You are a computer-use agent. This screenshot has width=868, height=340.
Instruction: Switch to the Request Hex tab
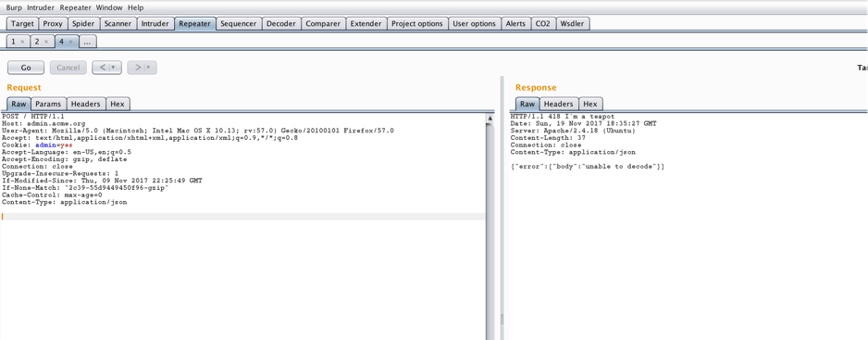coord(118,104)
